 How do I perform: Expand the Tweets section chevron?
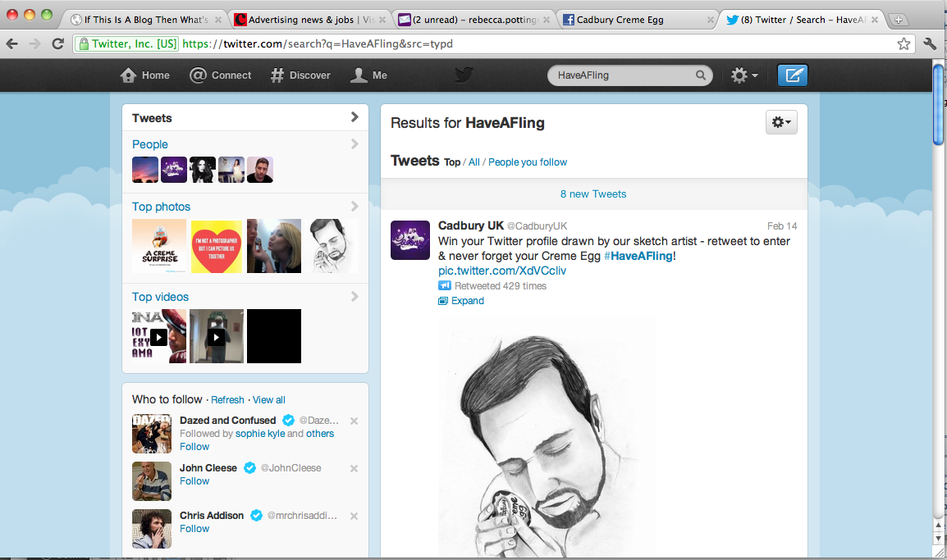coord(355,117)
